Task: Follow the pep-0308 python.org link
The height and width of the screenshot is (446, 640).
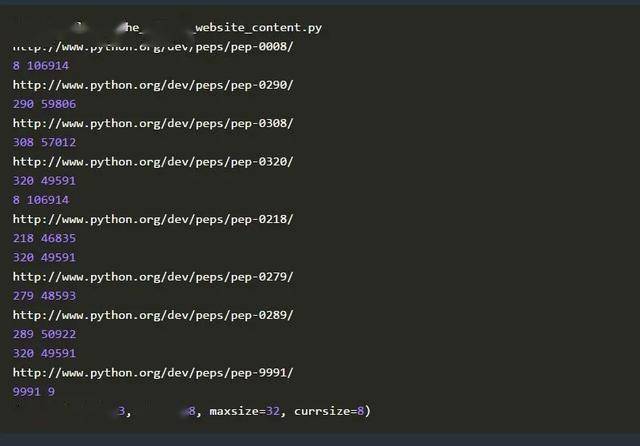Action: (x=152, y=123)
